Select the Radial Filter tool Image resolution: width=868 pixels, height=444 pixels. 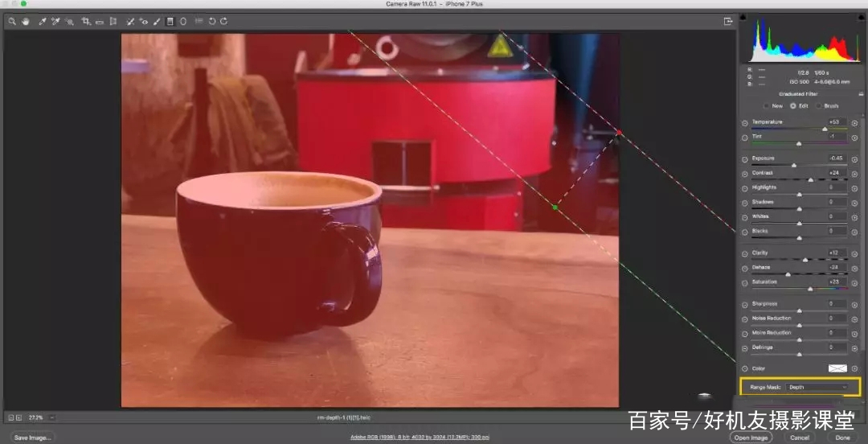(183, 22)
